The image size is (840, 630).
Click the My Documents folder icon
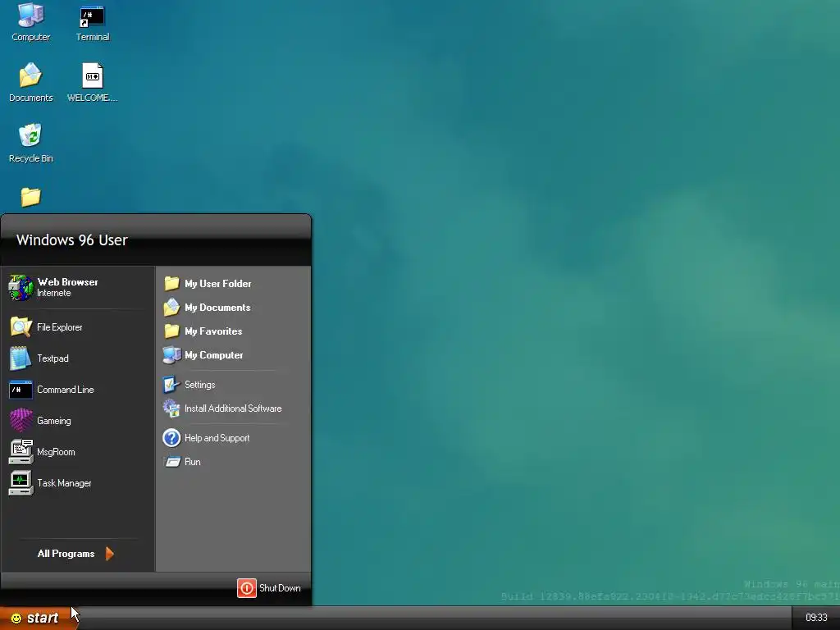coord(171,307)
